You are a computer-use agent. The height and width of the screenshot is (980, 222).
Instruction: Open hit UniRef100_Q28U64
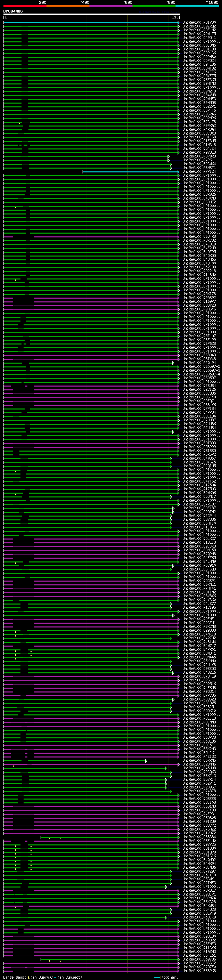coord(199,386)
